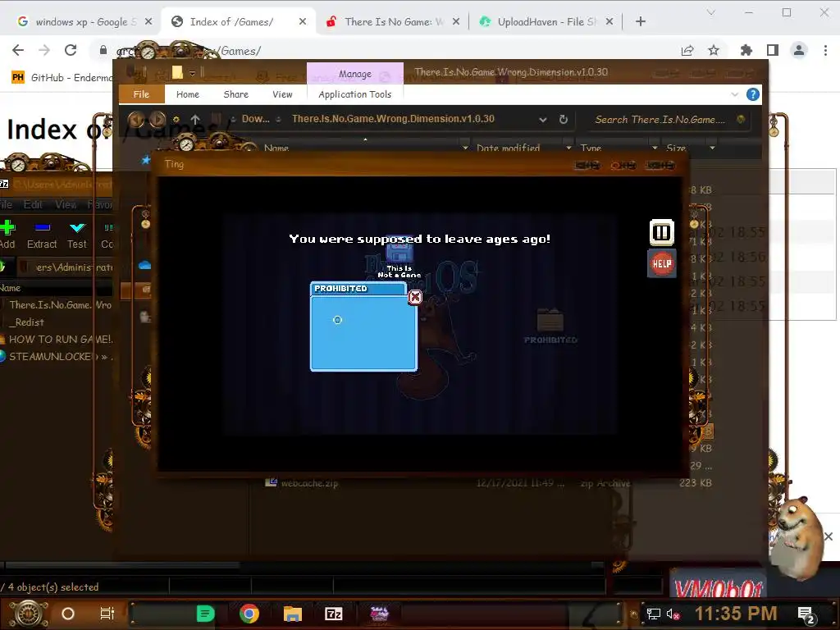
Task: Switch to 'There Is No Game' Chrome tab
Action: (x=391, y=21)
